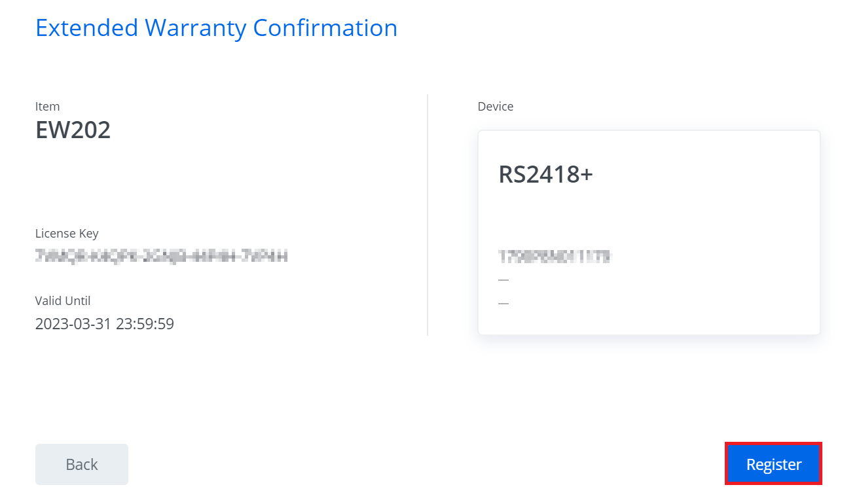Click the word Confirmation in the heading

(325, 28)
